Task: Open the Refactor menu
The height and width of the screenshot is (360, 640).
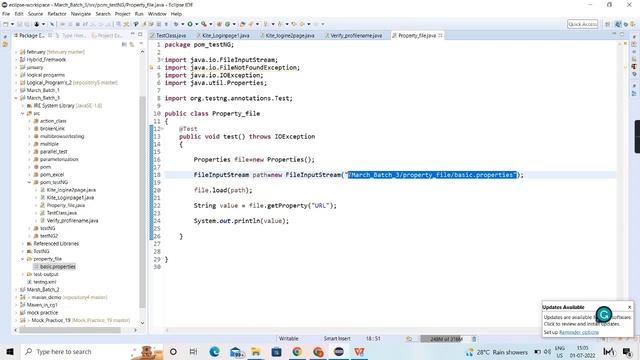Action: coord(57,14)
